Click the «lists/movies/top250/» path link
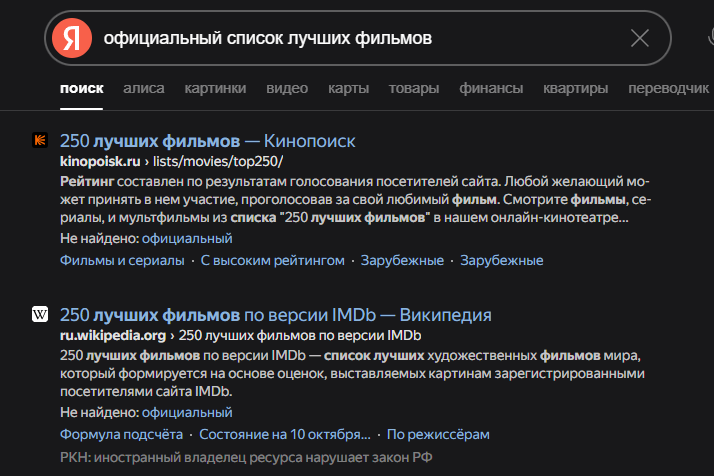 [218, 161]
